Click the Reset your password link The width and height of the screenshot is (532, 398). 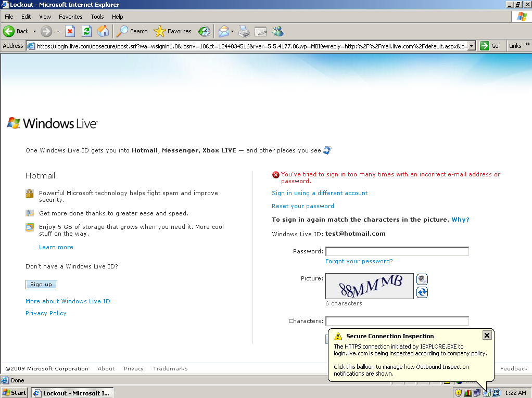coord(302,206)
